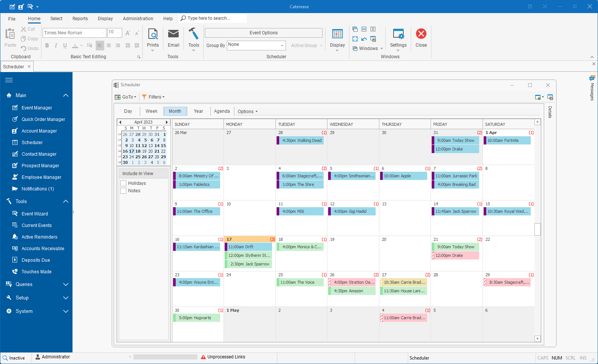Screen dimensions: 598x364
Task: Choose a font color from the color swatch
Action: click(x=75, y=45)
